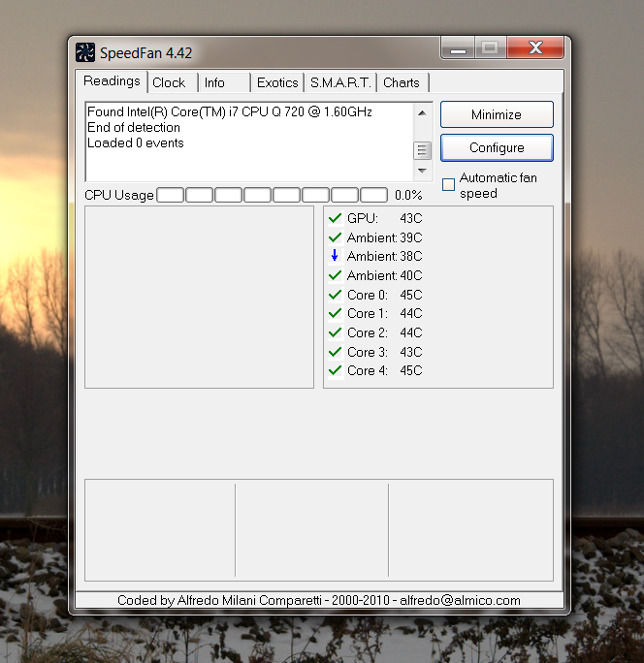
Task: Select the 'End of detection' log line
Action: [134, 127]
